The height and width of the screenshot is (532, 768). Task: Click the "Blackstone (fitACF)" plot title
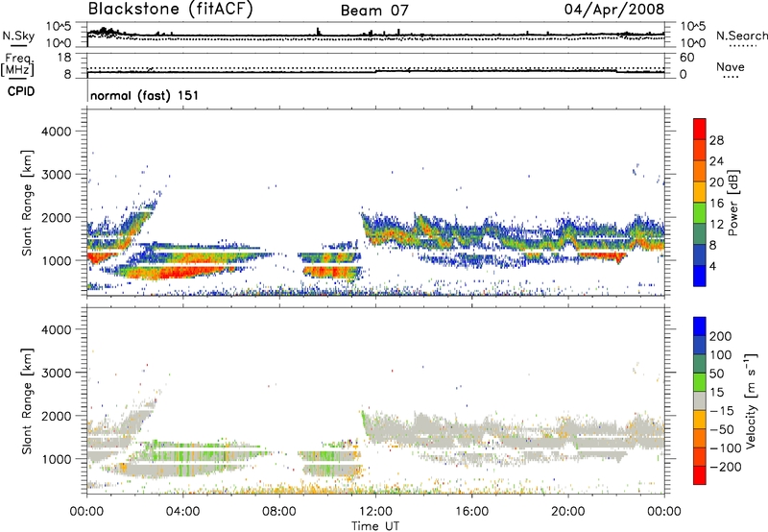click(x=171, y=9)
